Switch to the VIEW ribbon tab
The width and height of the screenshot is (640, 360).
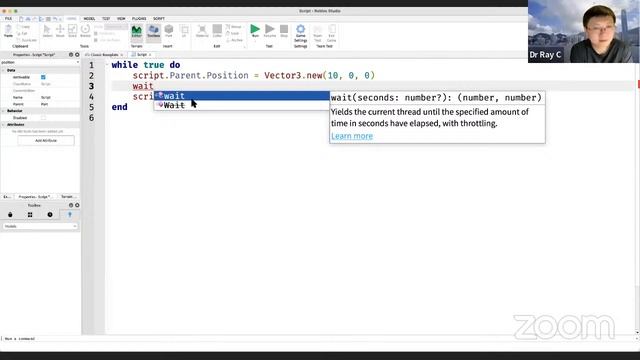pyautogui.click(x=121, y=19)
